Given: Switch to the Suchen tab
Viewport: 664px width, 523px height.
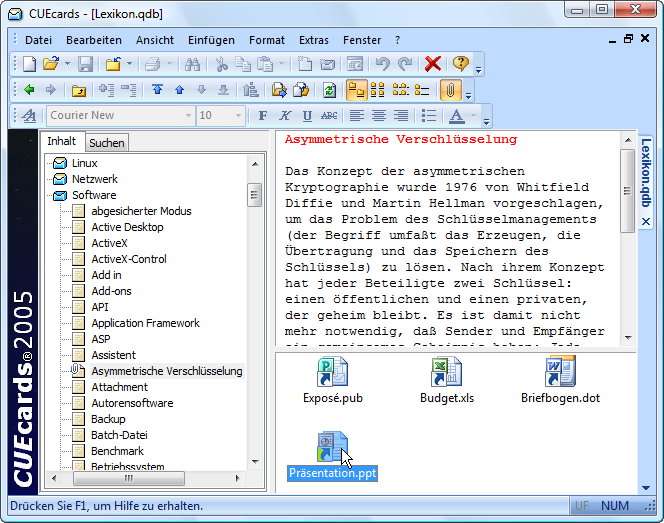Looking at the screenshot, I should 107,143.
